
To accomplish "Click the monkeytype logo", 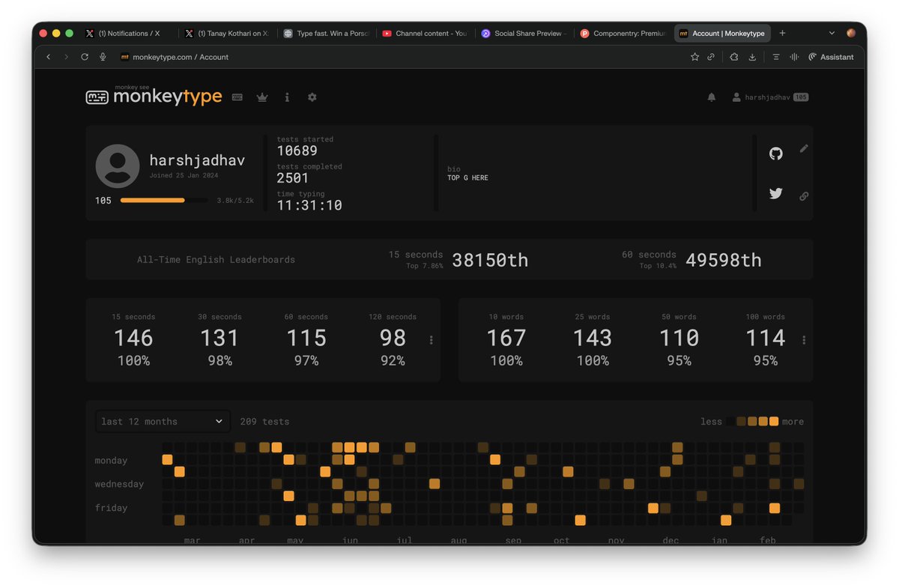I will (154, 96).
